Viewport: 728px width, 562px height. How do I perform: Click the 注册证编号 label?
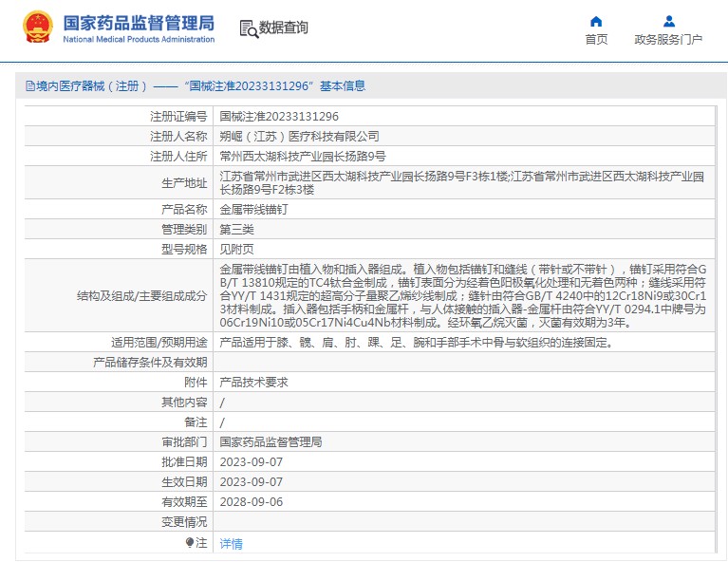pos(178,117)
